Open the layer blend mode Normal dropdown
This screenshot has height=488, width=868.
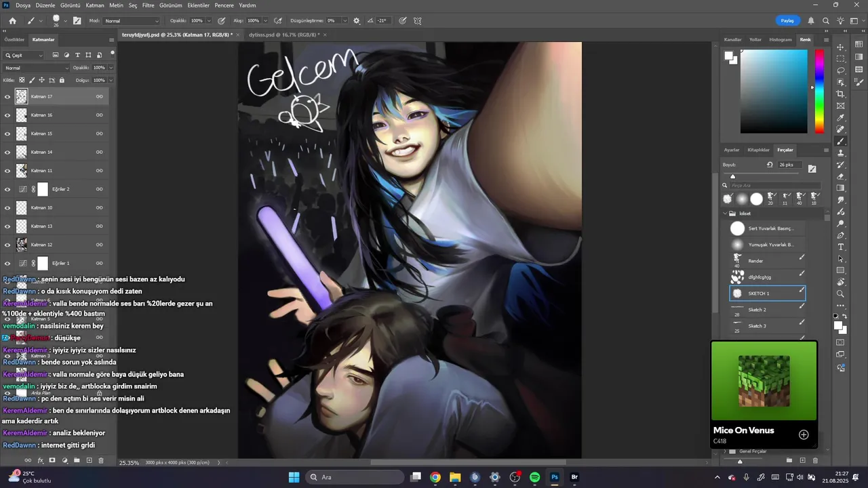pos(36,68)
